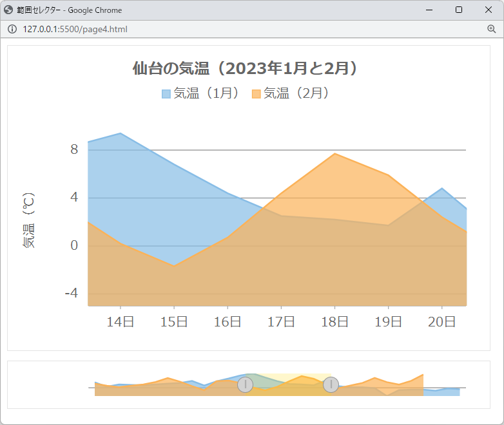Click the 15日 axis label
This screenshot has width=504, height=425.
tap(174, 321)
